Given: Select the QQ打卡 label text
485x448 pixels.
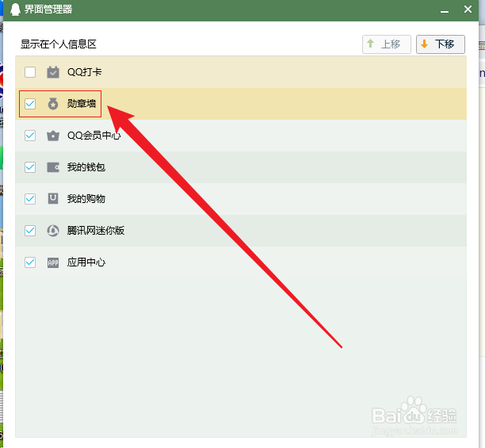Looking at the screenshot, I should (x=85, y=72).
